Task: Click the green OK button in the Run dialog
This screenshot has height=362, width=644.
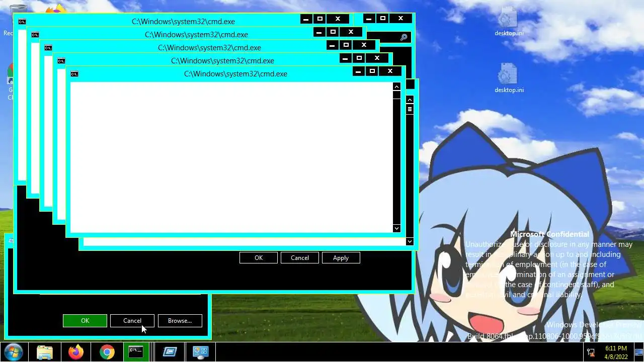Action: pos(85,320)
